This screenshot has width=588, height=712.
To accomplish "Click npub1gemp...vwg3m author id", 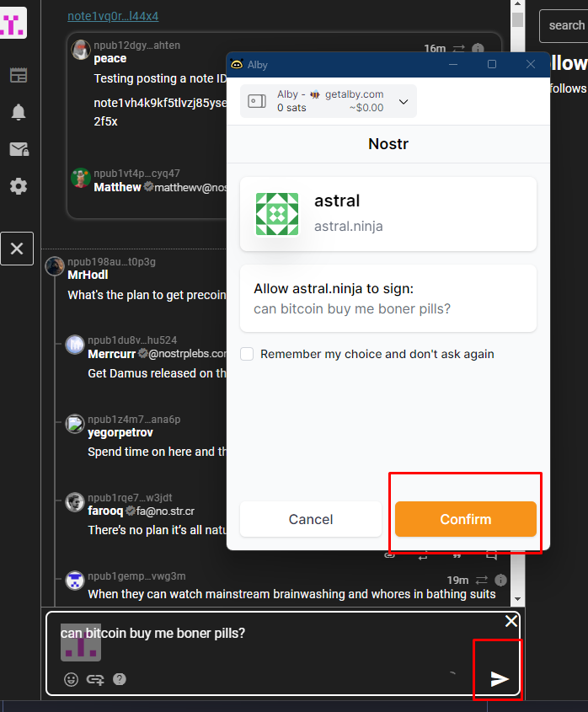I will [136, 575].
